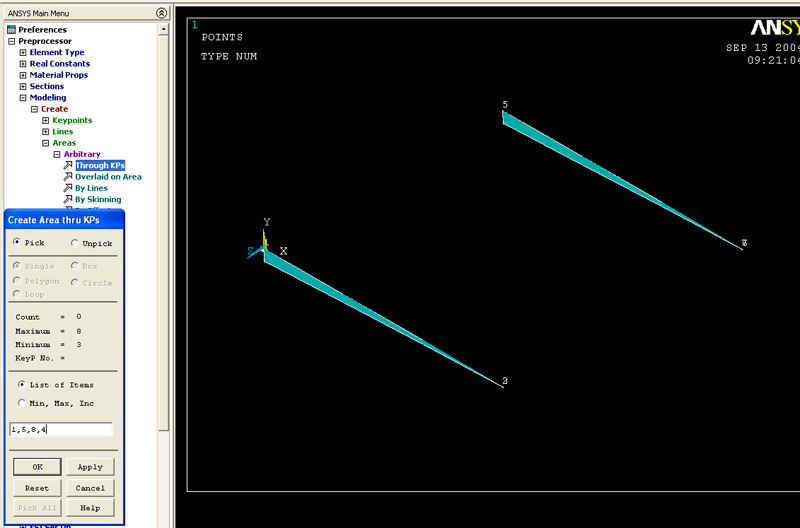This screenshot has width=800, height=528.
Task: Collapse the Areas tree node
Action: [45, 143]
